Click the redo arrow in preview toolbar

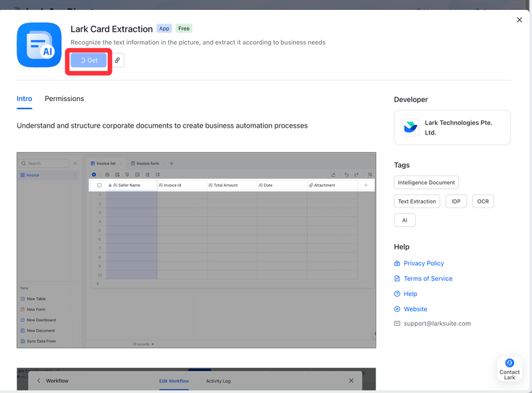[x=356, y=175]
